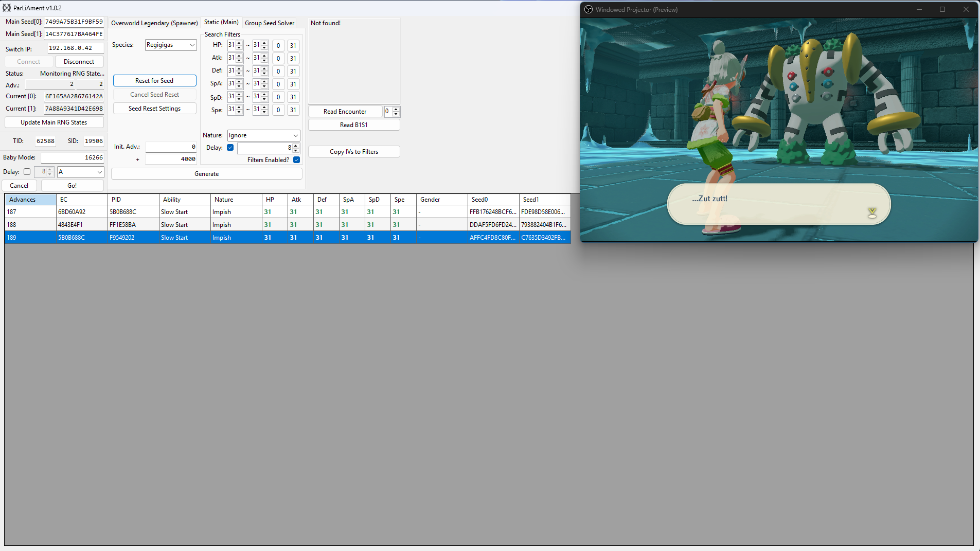Viewport: 980px width, 551px height.
Task: Click Update Main RNG States button
Action: tap(54, 122)
